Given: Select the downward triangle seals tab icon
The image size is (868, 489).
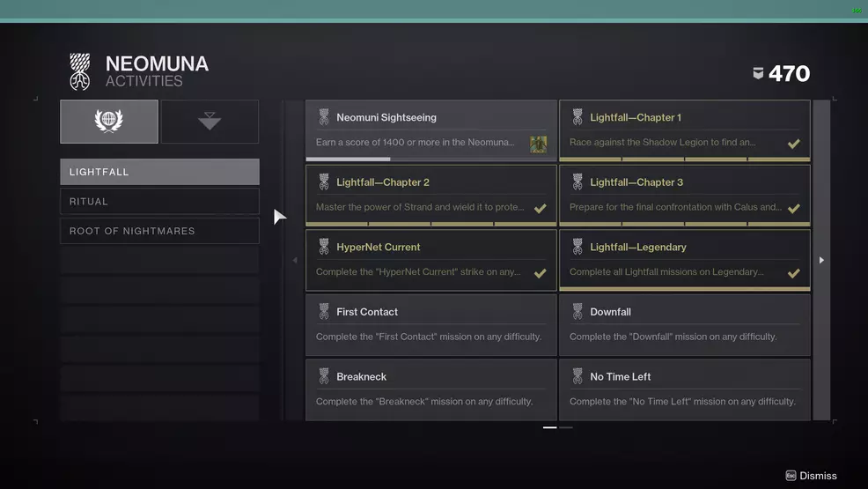Looking at the screenshot, I should [210, 122].
